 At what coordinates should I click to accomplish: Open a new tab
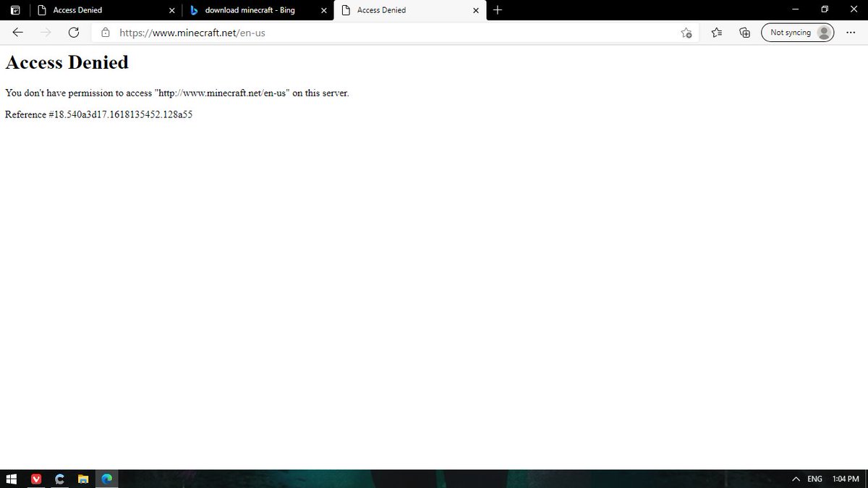498,10
